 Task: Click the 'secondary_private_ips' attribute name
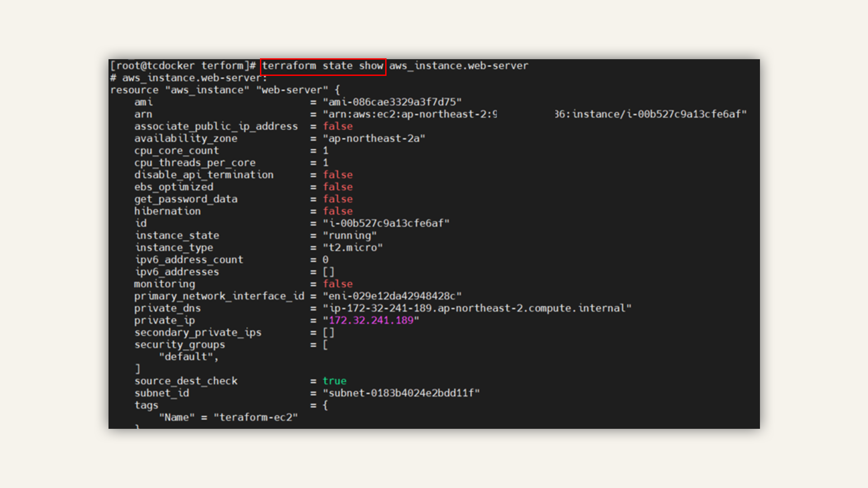click(x=198, y=333)
